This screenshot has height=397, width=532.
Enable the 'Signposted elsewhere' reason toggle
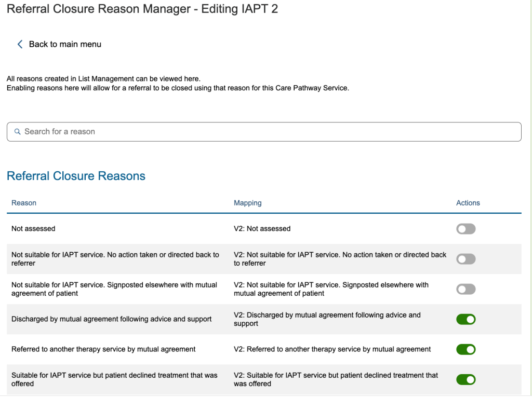[x=465, y=289]
